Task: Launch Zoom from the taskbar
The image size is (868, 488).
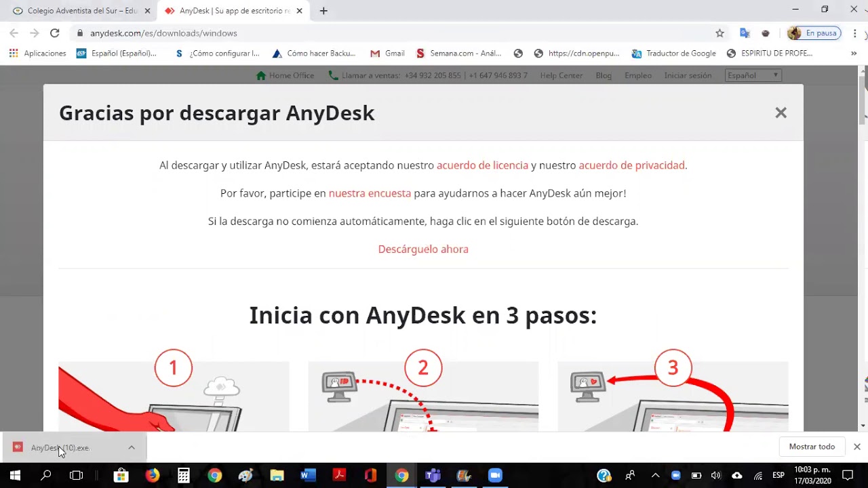Action: click(495, 475)
